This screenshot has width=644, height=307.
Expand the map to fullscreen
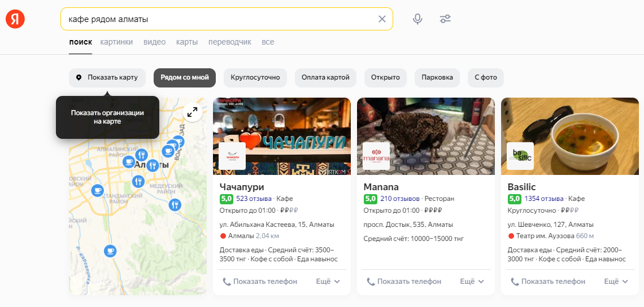[193, 112]
